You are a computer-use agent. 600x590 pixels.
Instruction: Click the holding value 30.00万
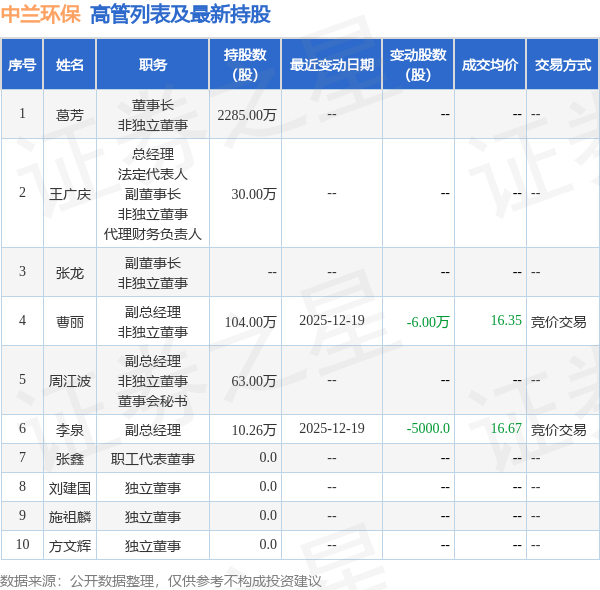(x=254, y=194)
